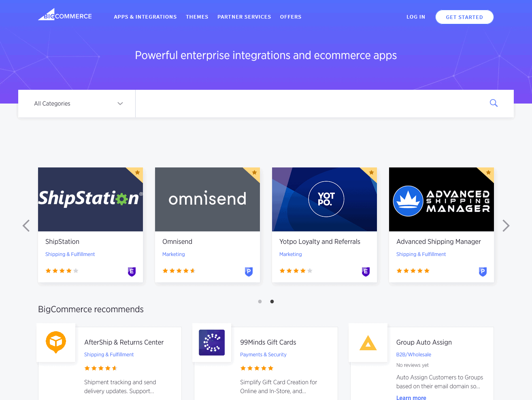Select the second carousel page dot

[x=272, y=301]
